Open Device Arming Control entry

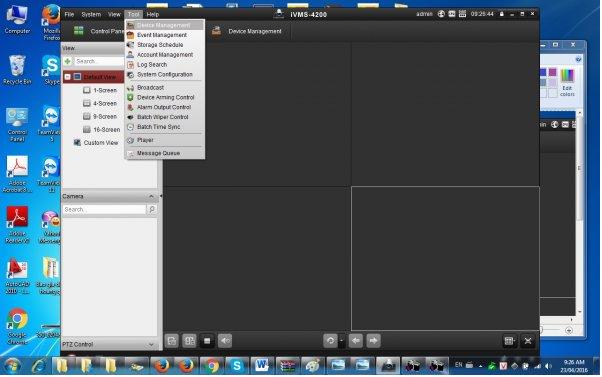pos(164,98)
